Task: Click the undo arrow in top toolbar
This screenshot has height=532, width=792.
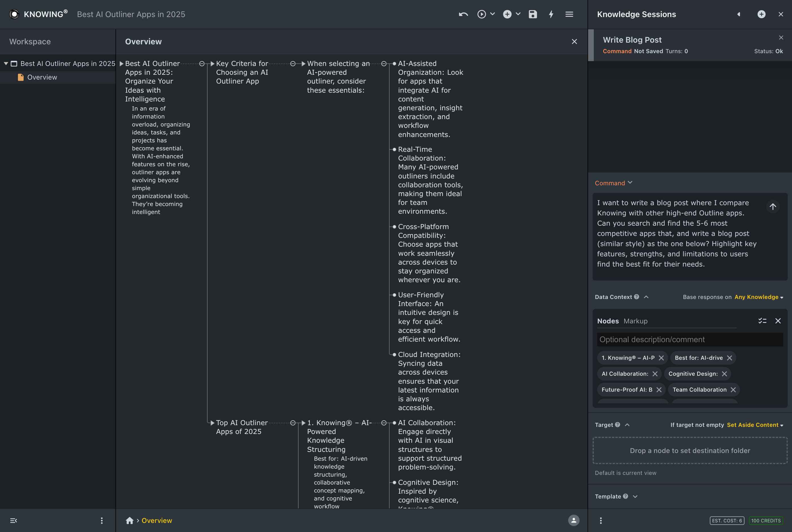Action: 463,14
